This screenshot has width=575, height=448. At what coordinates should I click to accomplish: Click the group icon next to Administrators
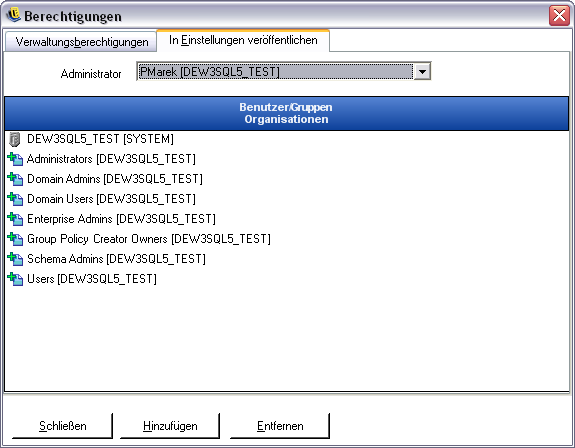[15, 159]
